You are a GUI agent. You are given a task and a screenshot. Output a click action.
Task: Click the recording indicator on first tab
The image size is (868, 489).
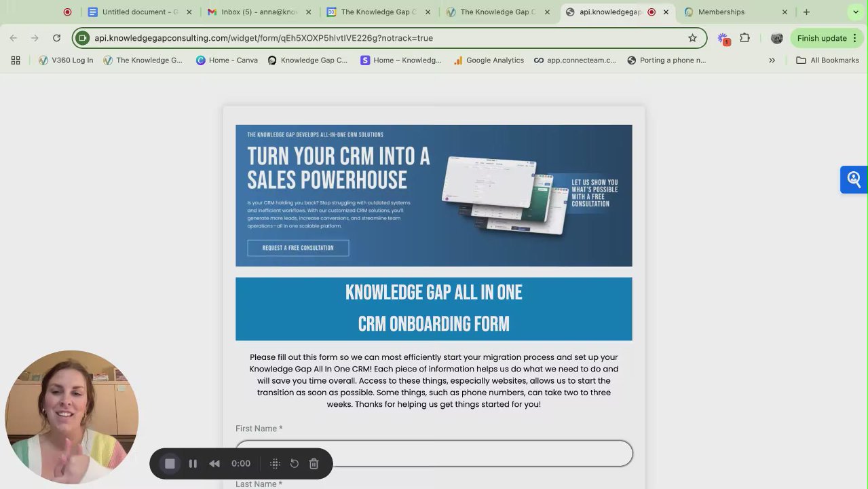[x=67, y=12]
